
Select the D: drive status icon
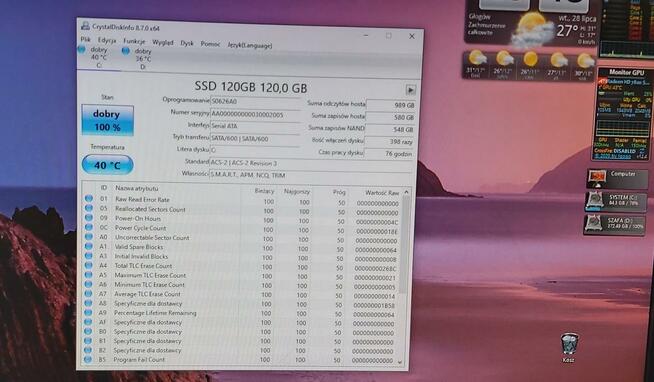coord(126,51)
